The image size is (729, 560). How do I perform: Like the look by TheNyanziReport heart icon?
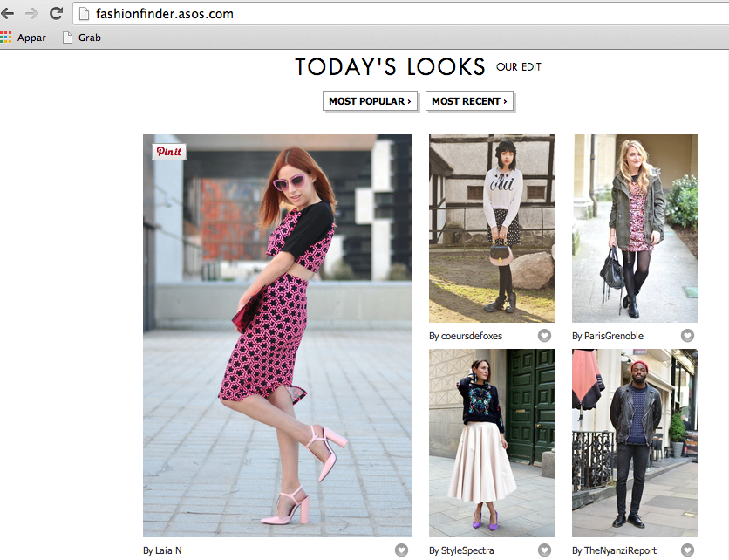click(x=688, y=550)
